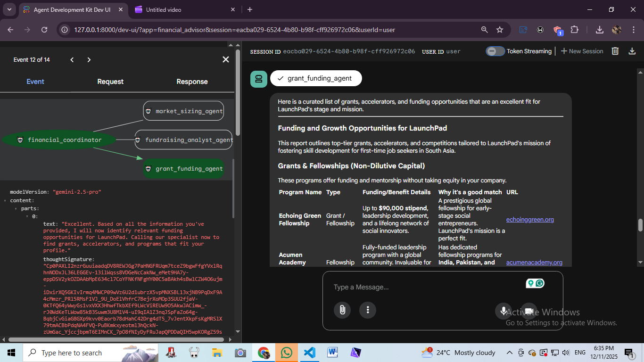Start a New Session
This screenshot has width=644, height=362.
(x=582, y=51)
